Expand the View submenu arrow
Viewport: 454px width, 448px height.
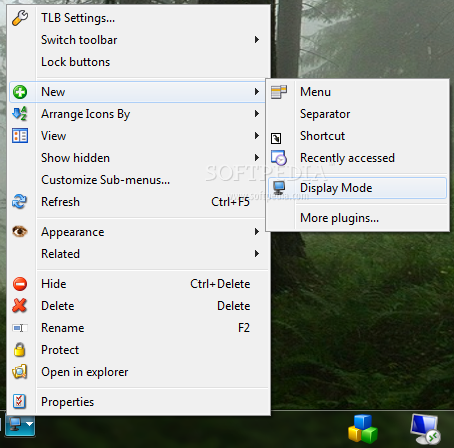257,136
